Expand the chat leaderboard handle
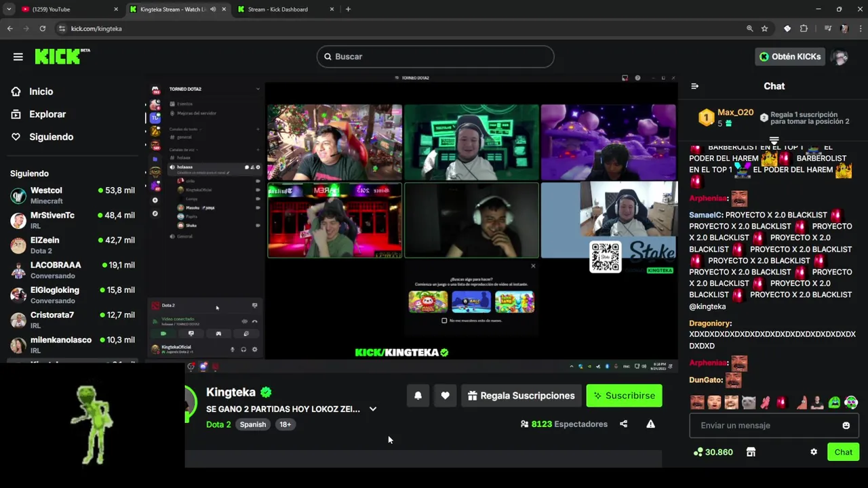This screenshot has width=868, height=488. [774, 140]
